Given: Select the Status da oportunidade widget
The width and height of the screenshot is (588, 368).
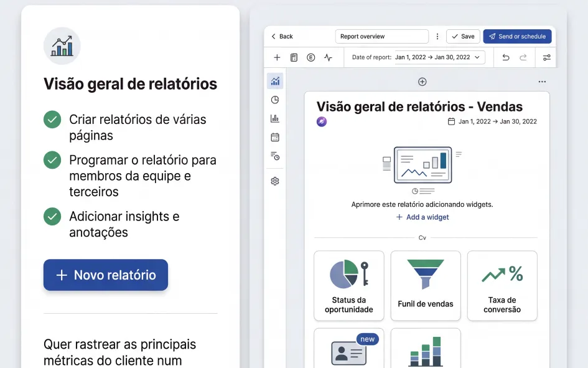Looking at the screenshot, I should (x=348, y=286).
